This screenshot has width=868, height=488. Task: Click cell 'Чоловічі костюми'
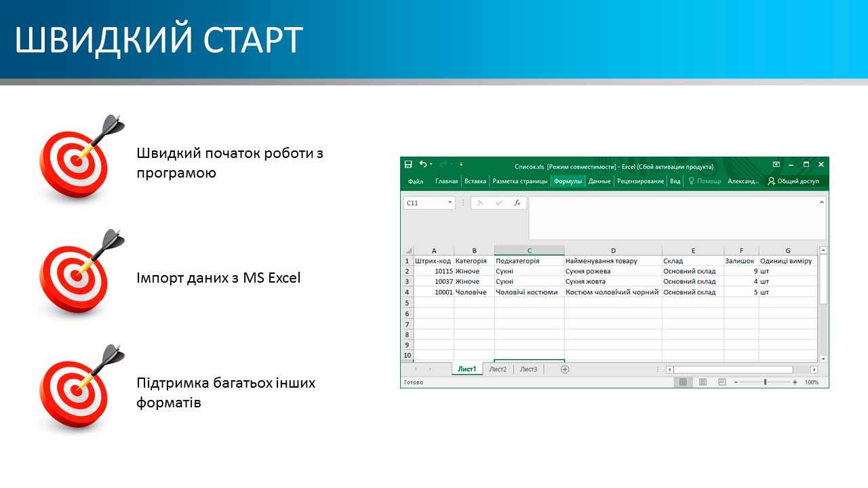pos(530,292)
